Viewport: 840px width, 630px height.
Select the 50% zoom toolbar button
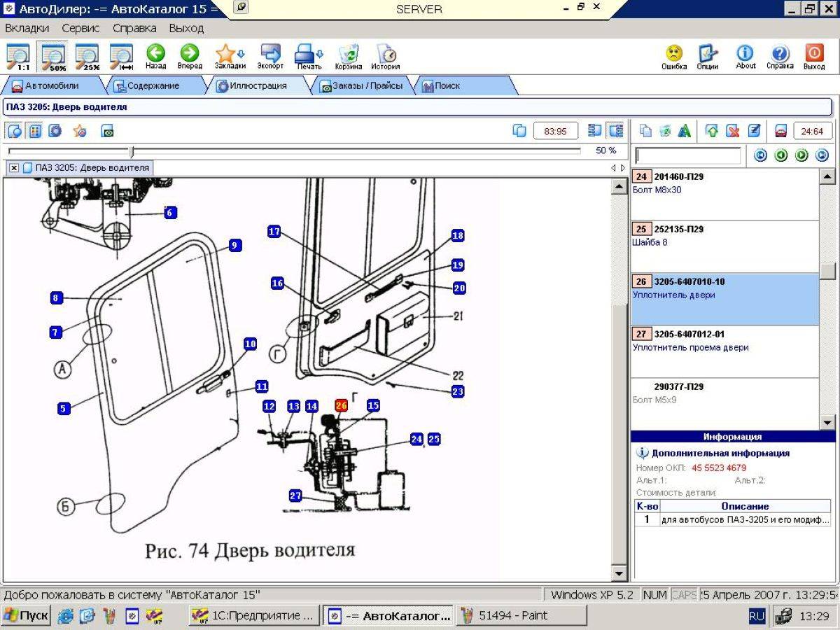tap(53, 56)
